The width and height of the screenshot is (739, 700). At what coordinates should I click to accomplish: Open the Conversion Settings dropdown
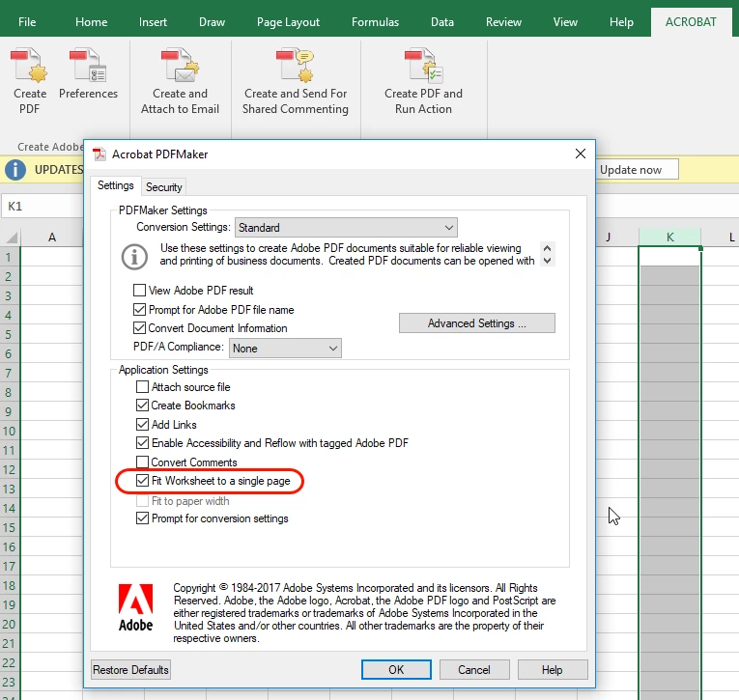coord(346,228)
